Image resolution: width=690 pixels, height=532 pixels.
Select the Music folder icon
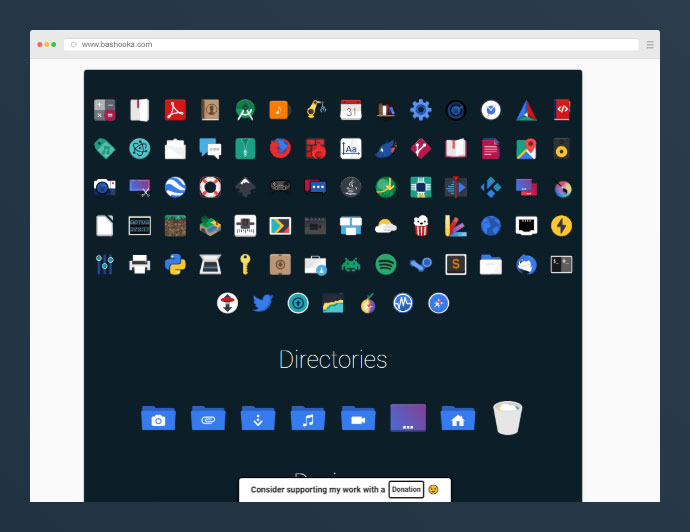308,418
